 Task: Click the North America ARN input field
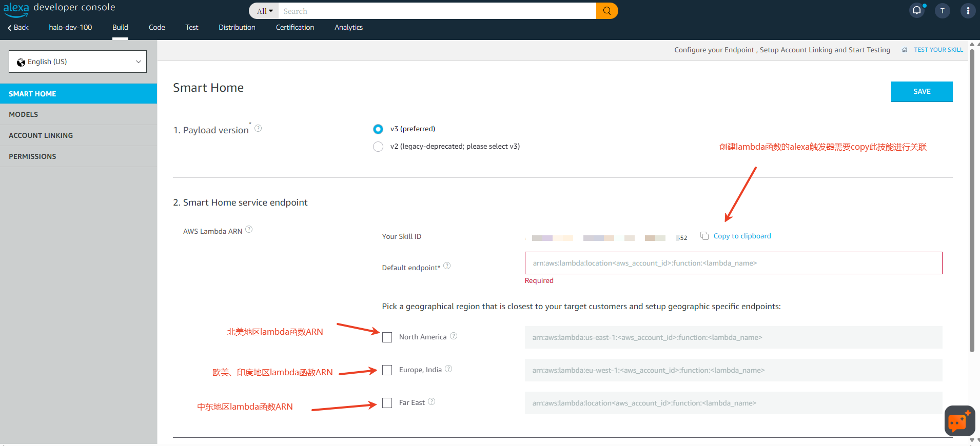pyautogui.click(x=734, y=337)
